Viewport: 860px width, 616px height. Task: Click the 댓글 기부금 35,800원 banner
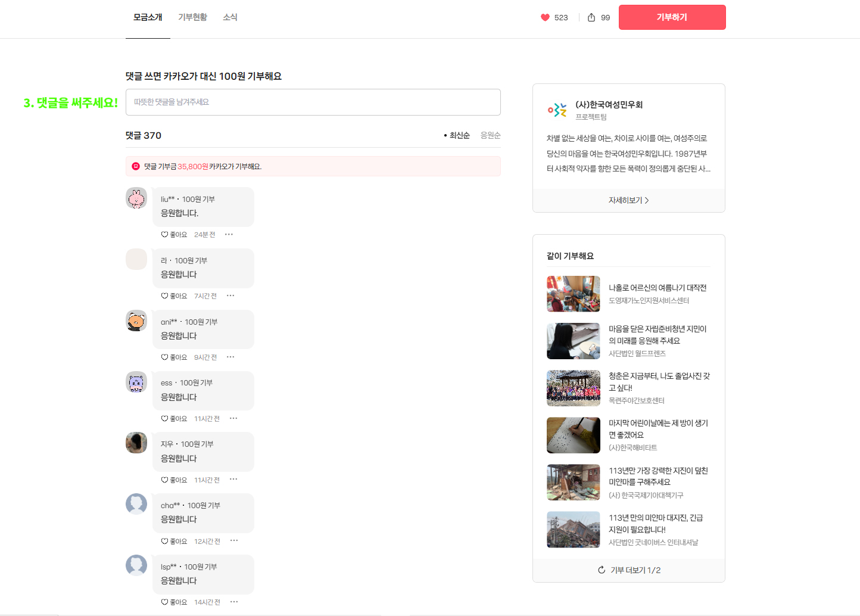click(313, 167)
